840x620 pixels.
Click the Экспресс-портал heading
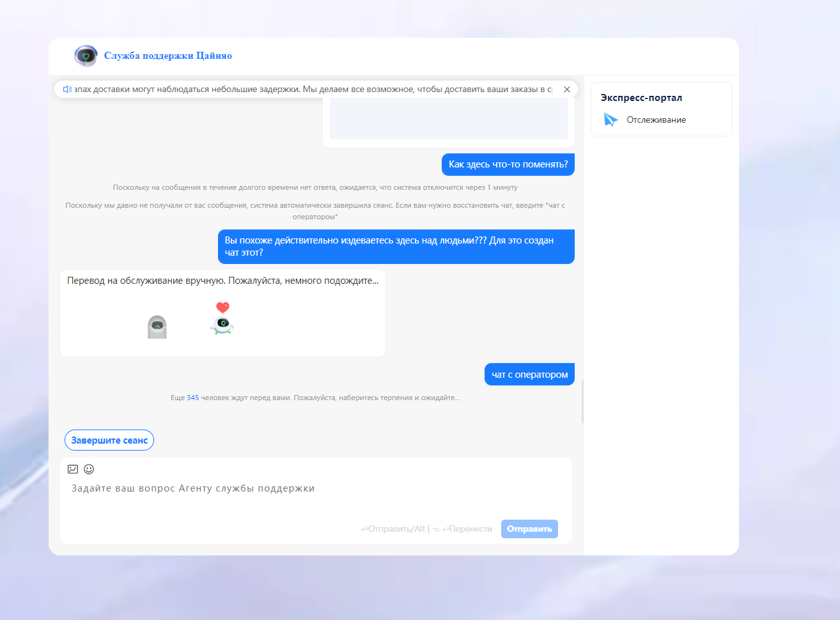(x=641, y=98)
